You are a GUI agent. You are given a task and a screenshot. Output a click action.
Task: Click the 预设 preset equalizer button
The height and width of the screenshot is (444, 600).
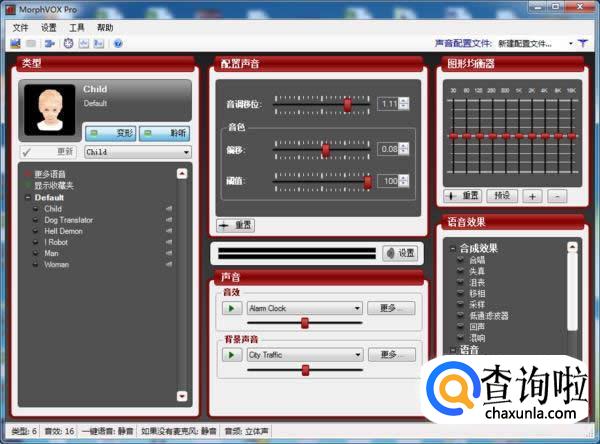tap(502, 196)
